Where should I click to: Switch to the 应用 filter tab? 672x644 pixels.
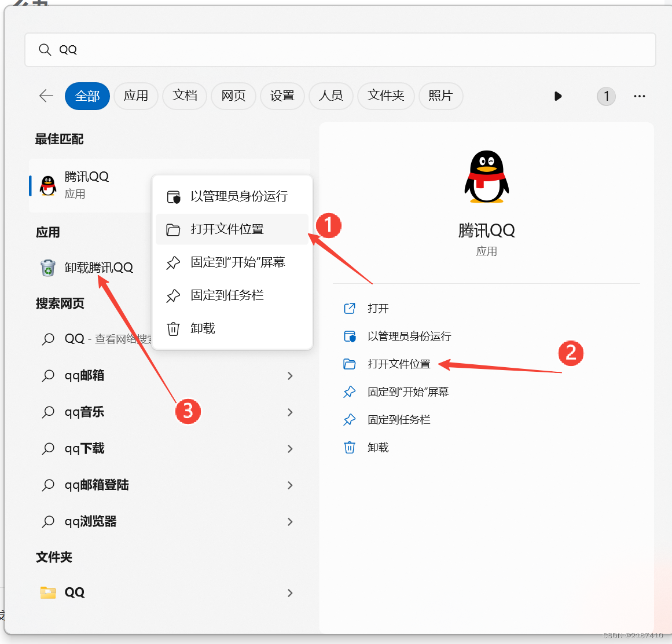(136, 96)
